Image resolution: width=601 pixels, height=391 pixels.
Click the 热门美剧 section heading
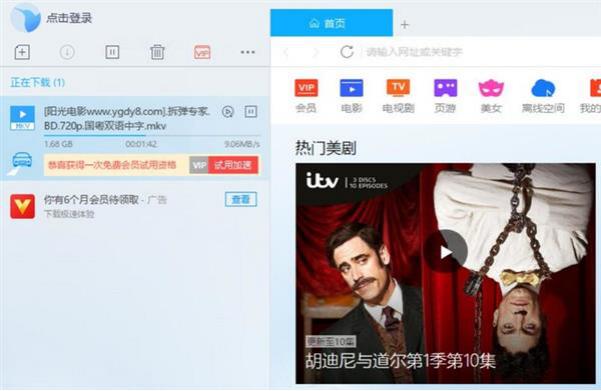[326, 148]
